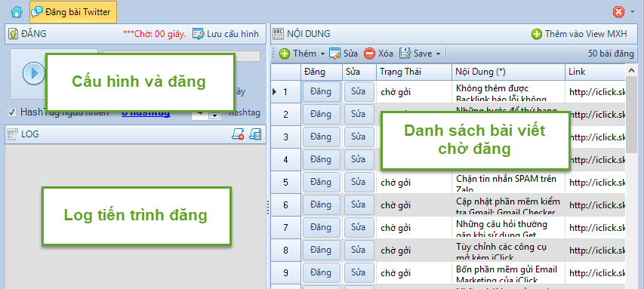Save the log using disk icon
This screenshot has height=289, width=644.
[256, 134]
